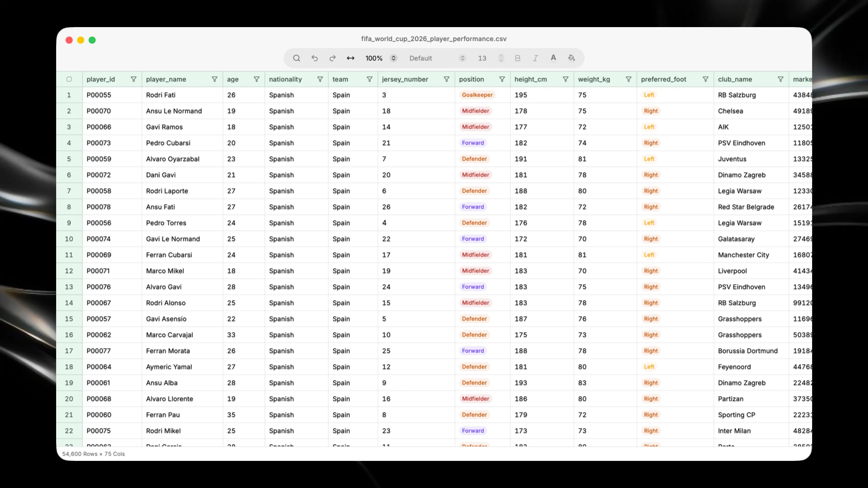
Task: Filter the player_id column
Action: pyautogui.click(x=134, y=79)
